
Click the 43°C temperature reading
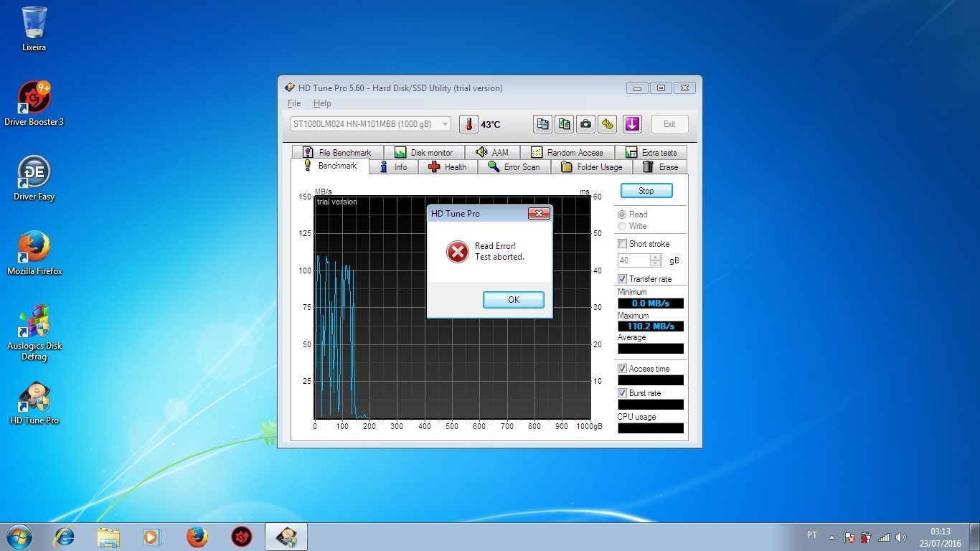(x=491, y=125)
